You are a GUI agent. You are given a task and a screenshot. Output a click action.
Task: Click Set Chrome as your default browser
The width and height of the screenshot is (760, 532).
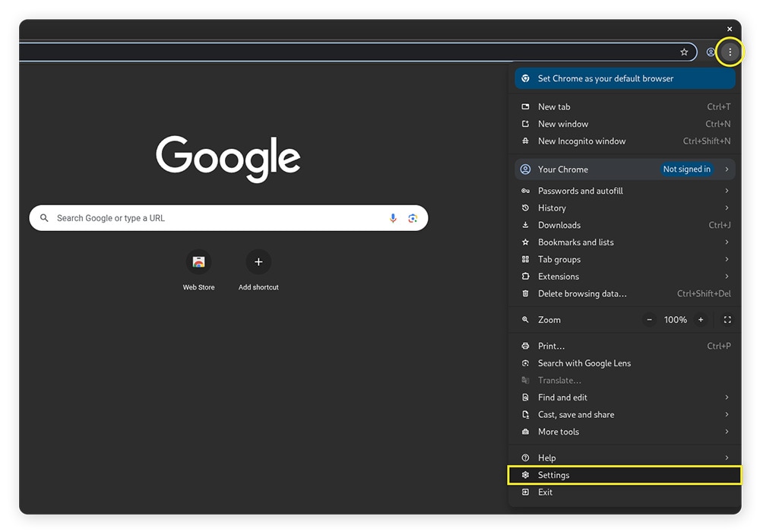(625, 78)
